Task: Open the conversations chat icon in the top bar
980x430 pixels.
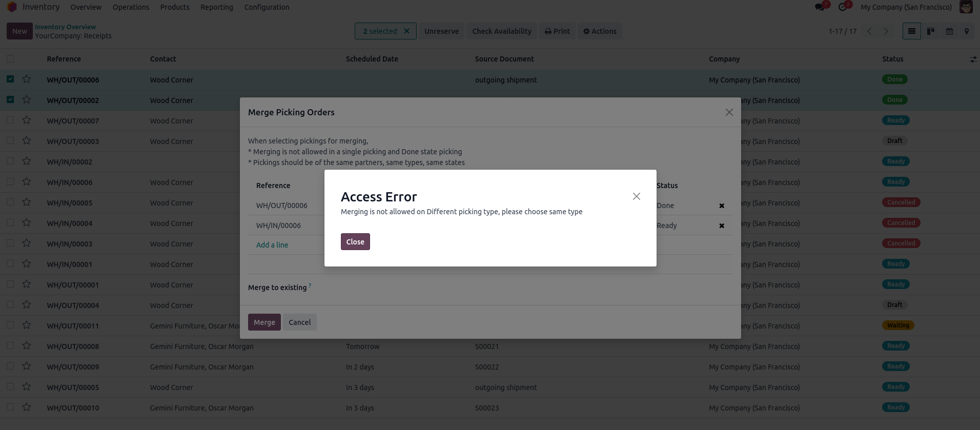Action: 820,7
